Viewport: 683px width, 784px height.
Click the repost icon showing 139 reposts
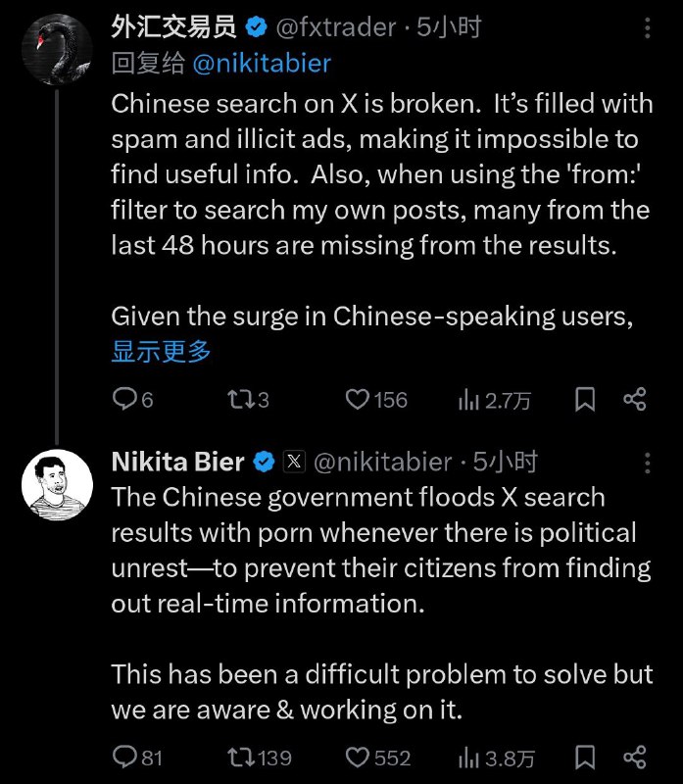coord(239,757)
